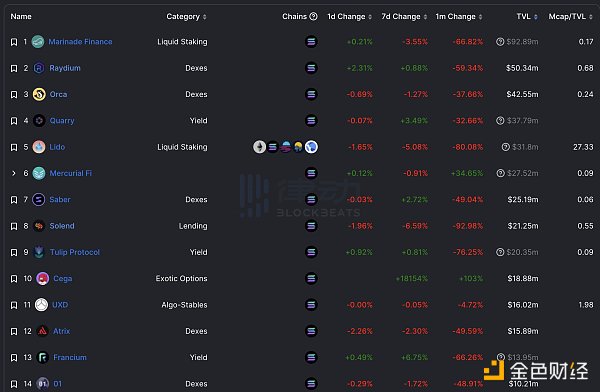Sort by the 1d Change column header
The image size is (600, 392).
349,16
